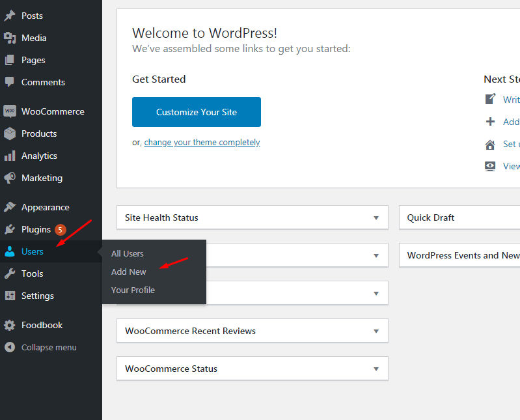Click the Comments speech bubble icon
The image size is (520, 420).
(x=10, y=82)
